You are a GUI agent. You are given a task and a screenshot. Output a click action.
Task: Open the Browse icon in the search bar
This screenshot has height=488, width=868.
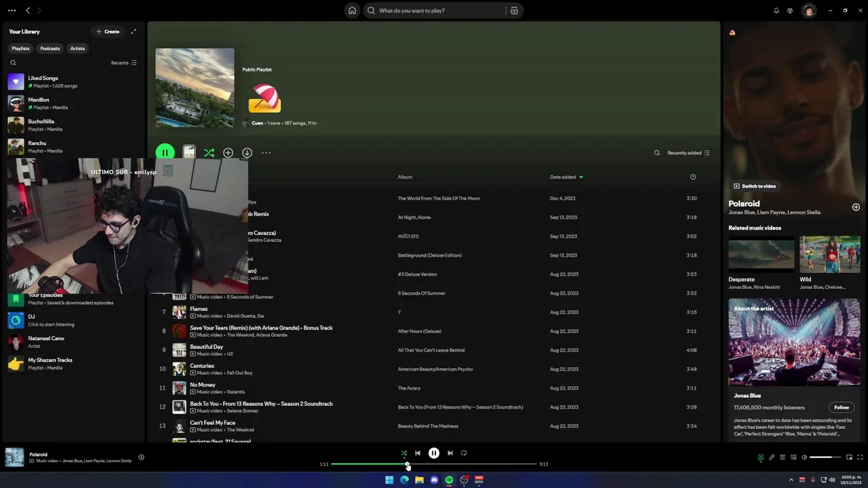tap(514, 11)
